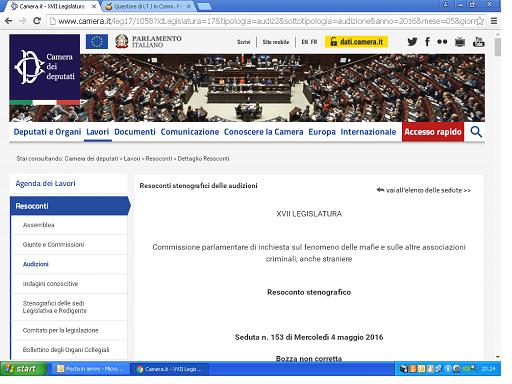Go back with the browser arrow
The height and width of the screenshot is (384, 512).
click(8, 21)
